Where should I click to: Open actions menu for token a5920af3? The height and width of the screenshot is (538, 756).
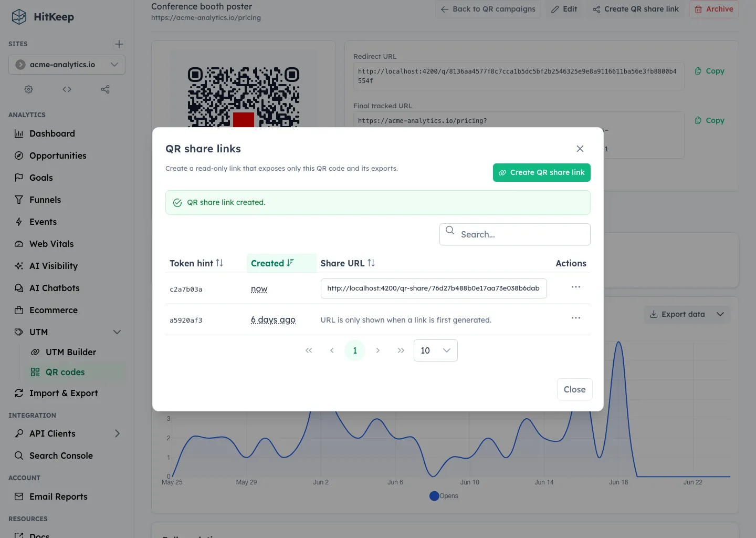click(576, 318)
